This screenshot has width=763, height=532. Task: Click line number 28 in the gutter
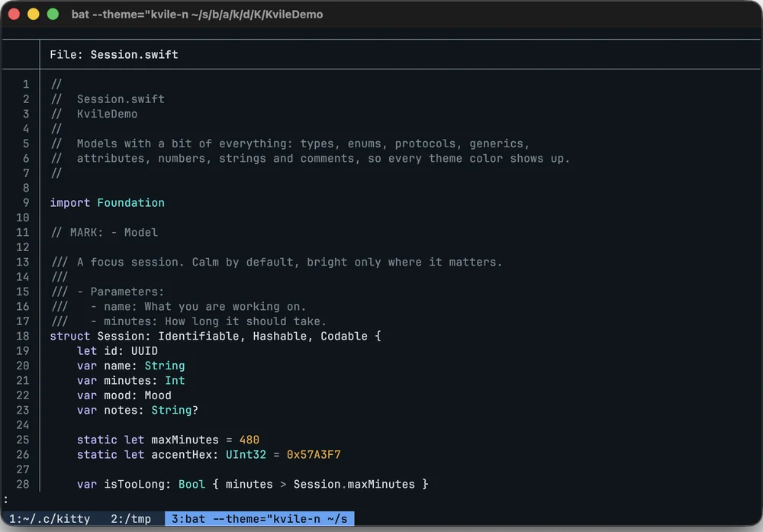(x=22, y=485)
